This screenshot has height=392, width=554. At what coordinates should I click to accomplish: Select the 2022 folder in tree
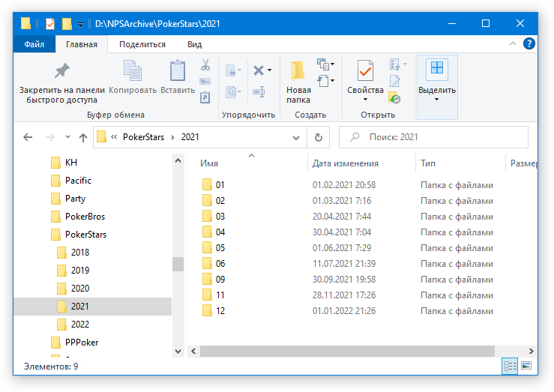(80, 325)
